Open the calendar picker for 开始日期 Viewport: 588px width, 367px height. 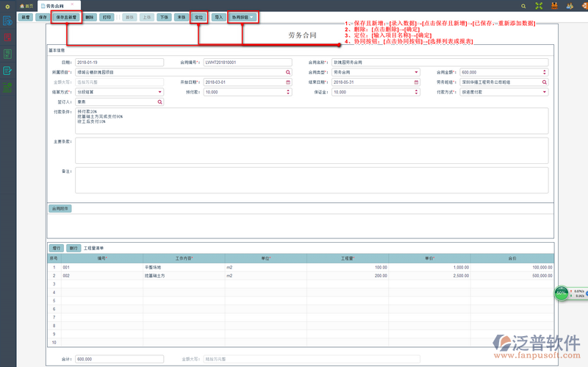coord(289,82)
